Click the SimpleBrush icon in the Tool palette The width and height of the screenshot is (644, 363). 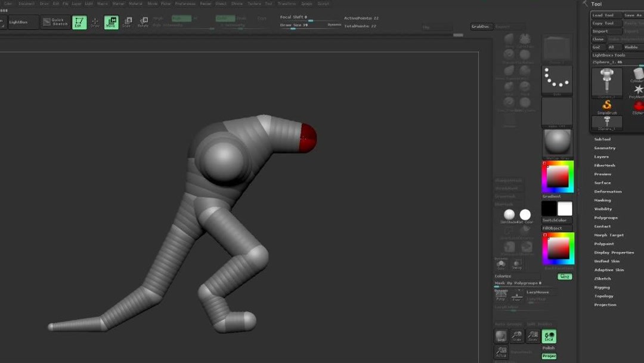(607, 106)
